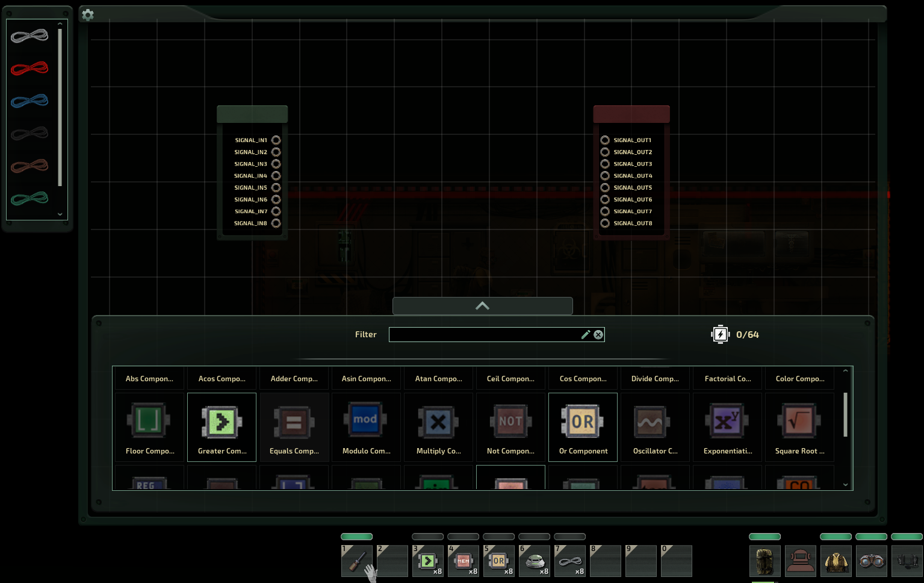
Task: Select the memory component in hotbar slot 4
Action: pyautogui.click(x=464, y=561)
